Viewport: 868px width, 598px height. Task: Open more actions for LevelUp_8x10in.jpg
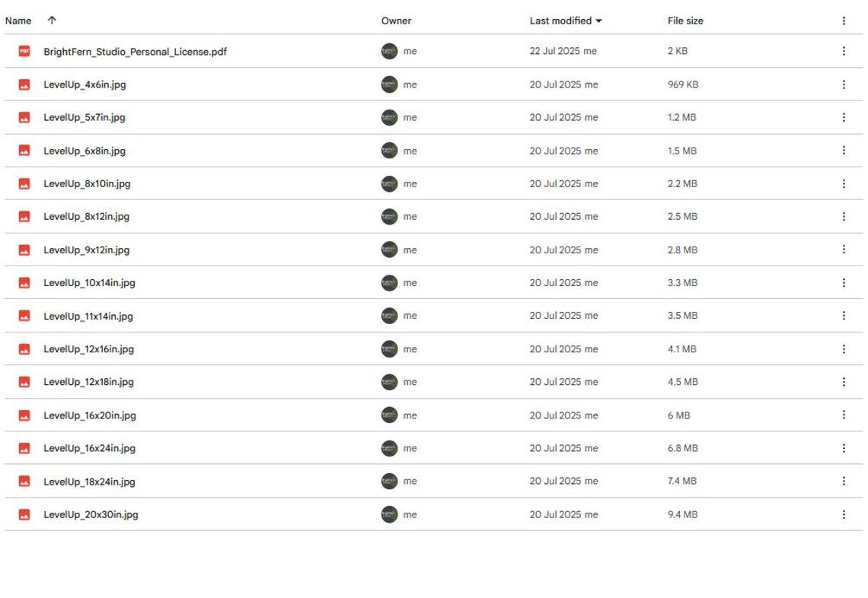(843, 183)
